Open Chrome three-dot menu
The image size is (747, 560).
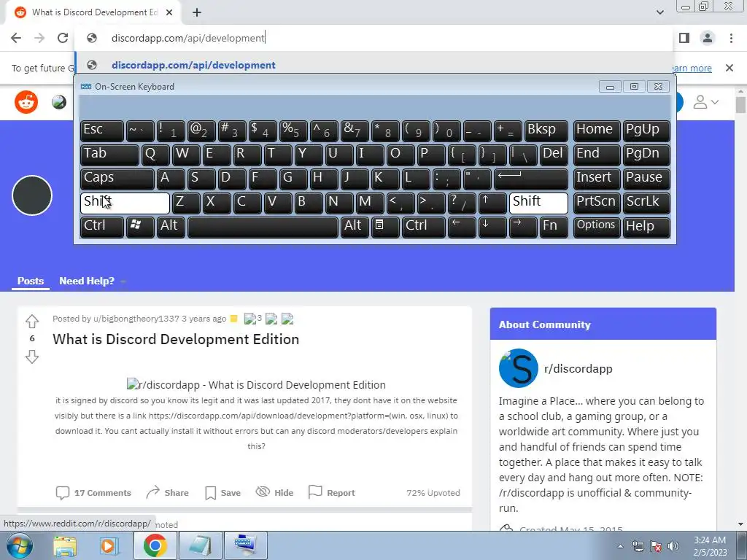click(731, 38)
